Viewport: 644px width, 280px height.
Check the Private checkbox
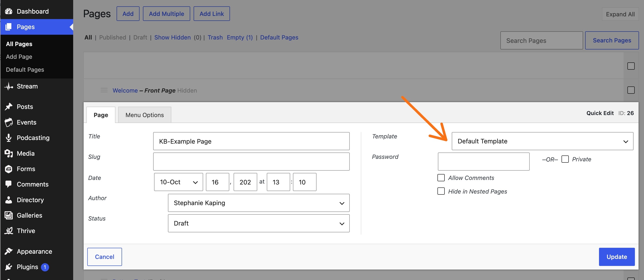coord(565,159)
